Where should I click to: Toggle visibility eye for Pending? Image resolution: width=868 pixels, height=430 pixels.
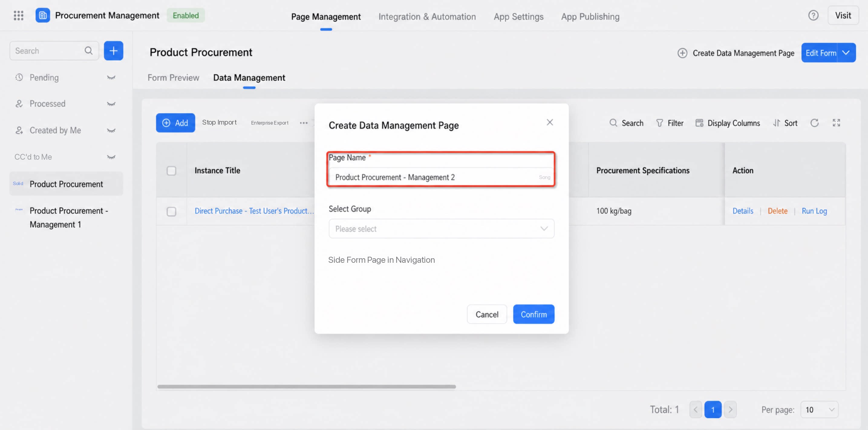tap(111, 77)
